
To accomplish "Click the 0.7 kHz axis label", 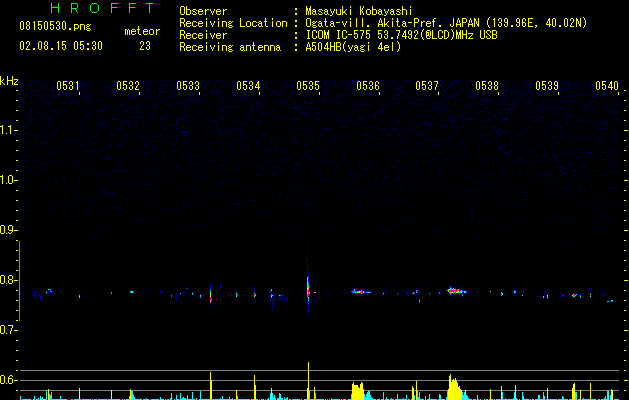I will pyautogui.click(x=8, y=330).
